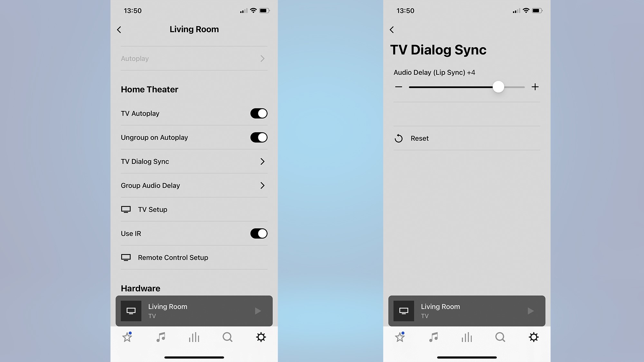Click Reset to default audio delay
The image size is (644, 362).
coord(419,138)
